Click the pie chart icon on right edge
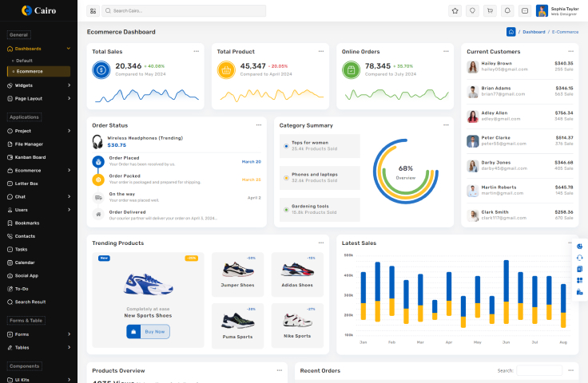 point(579,246)
